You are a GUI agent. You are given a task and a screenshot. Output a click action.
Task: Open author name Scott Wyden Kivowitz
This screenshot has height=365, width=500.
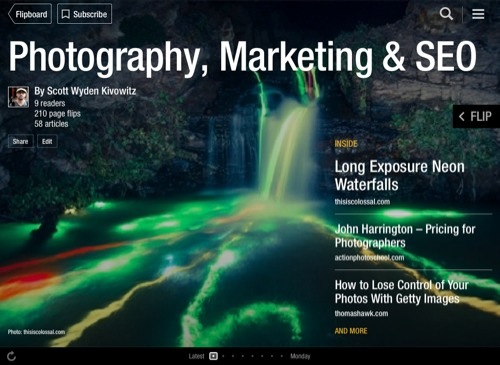[x=85, y=91]
